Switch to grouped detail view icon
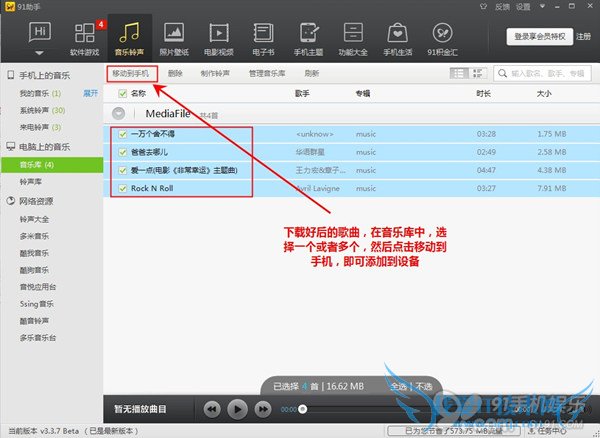Screen dimensions: 600x438 coord(478,73)
